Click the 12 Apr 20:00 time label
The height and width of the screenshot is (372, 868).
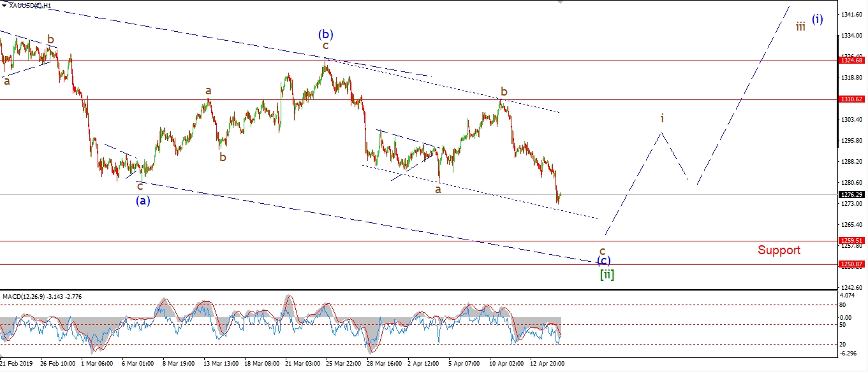point(546,363)
